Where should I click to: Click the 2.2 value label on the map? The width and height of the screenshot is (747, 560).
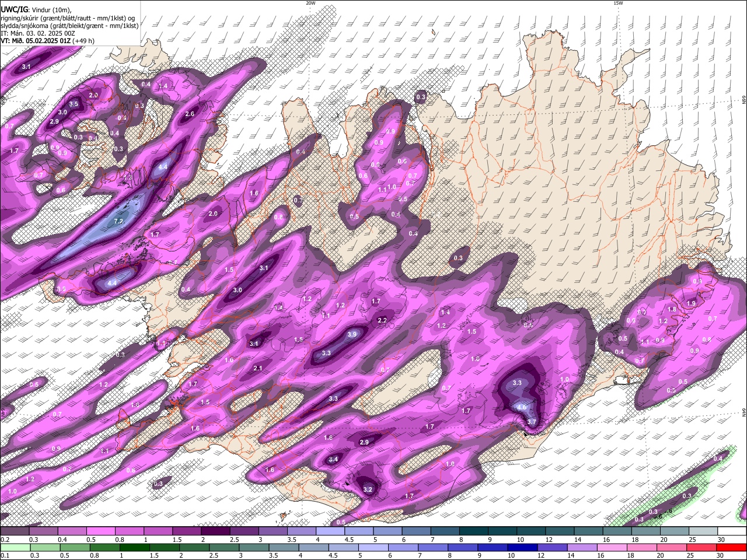[x=382, y=320]
